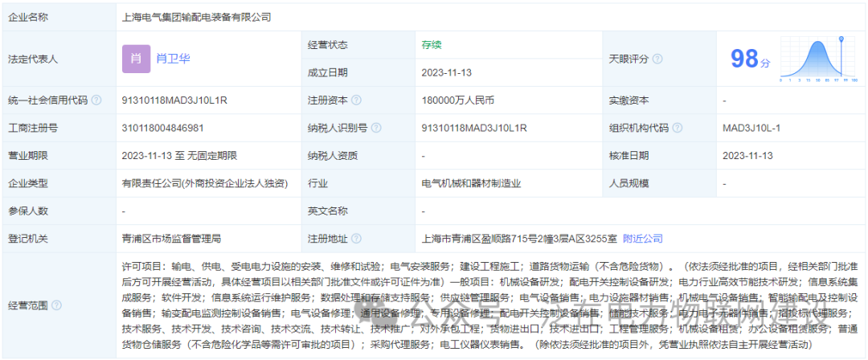Image resolution: width=868 pixels, height=360 pixels.
Task: Click the 英文名称 label cell
Action: [x=358, y=211]
